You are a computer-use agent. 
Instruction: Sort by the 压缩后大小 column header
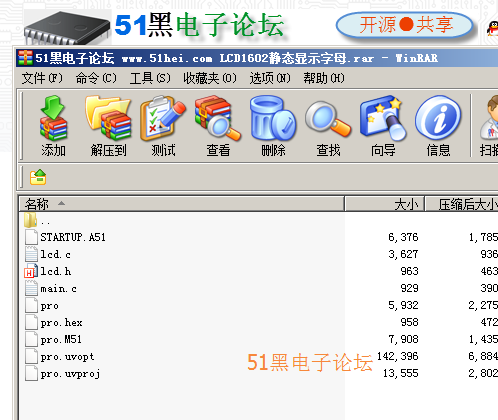pos(462,204)
